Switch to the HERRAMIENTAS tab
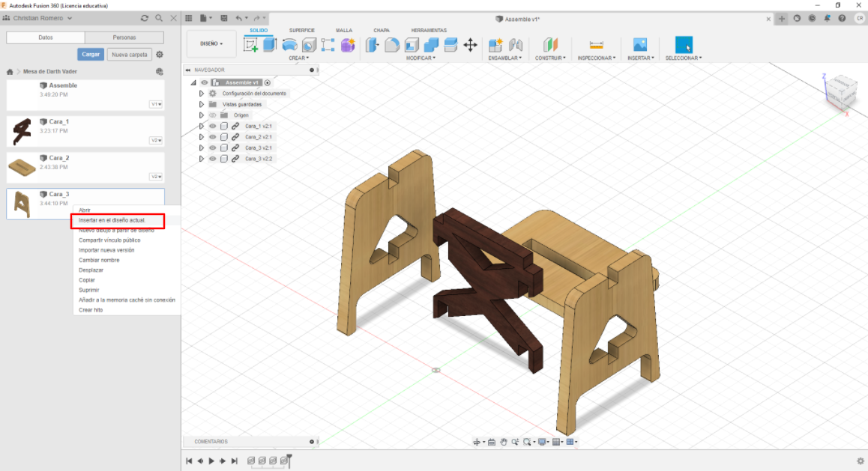 [x=429, y=31]
